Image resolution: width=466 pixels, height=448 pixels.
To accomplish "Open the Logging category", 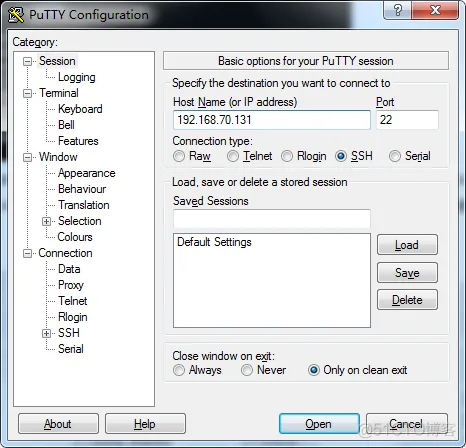I will click(x=77, y=77).
